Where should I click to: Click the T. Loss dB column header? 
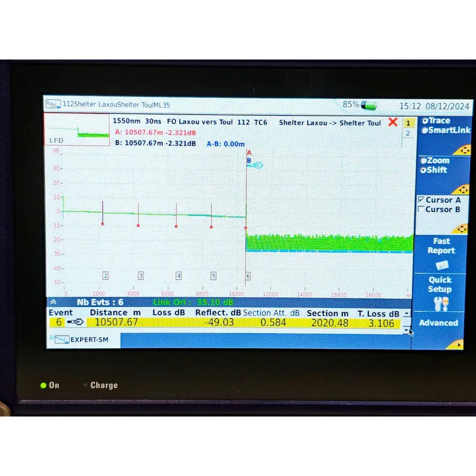(378, 314)
